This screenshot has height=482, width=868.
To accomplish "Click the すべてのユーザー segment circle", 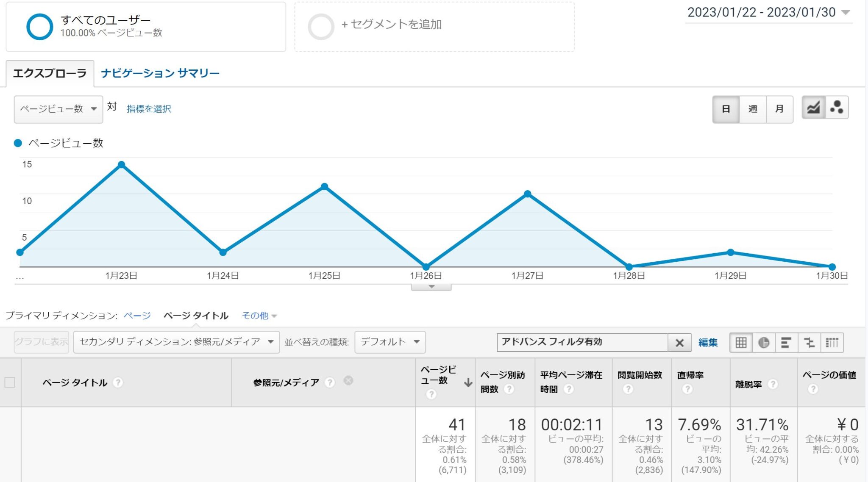I will pos(39,27).
